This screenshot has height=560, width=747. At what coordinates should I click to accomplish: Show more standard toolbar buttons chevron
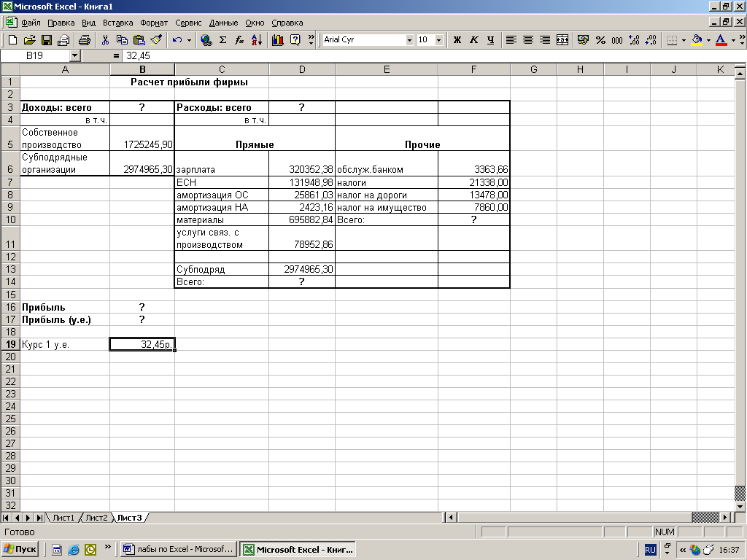[x=311, y=40]
